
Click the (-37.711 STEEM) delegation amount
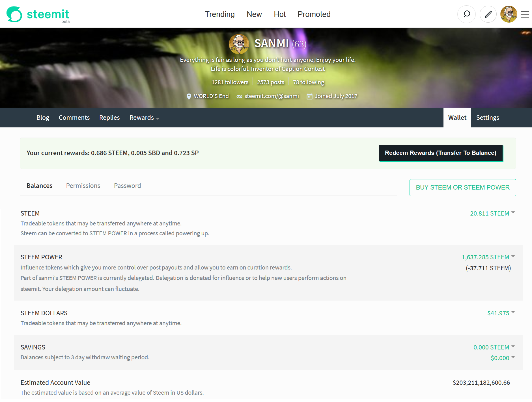pos(488,268)
